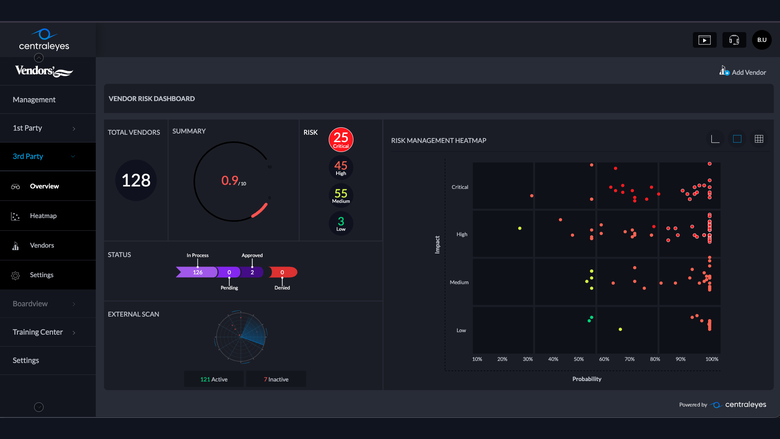Expand the Training Center menu

coord(48,332)
